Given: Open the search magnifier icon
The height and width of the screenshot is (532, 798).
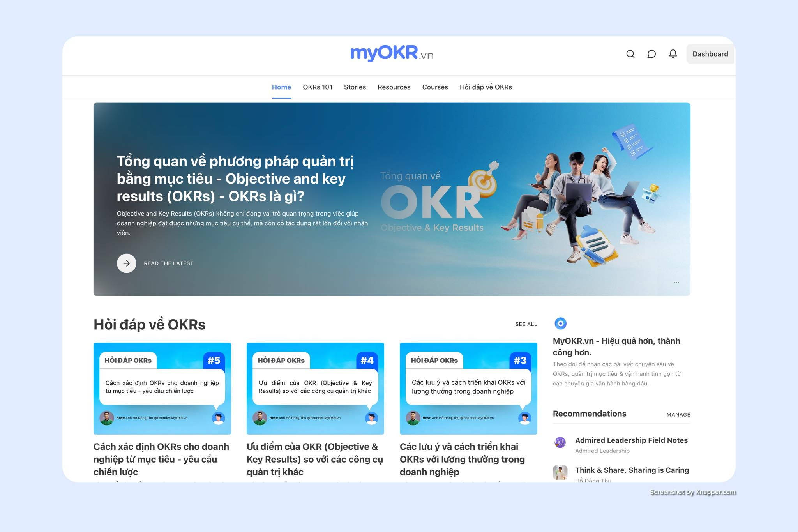Looking at the screenshot, I should click(x=630, y=54).
